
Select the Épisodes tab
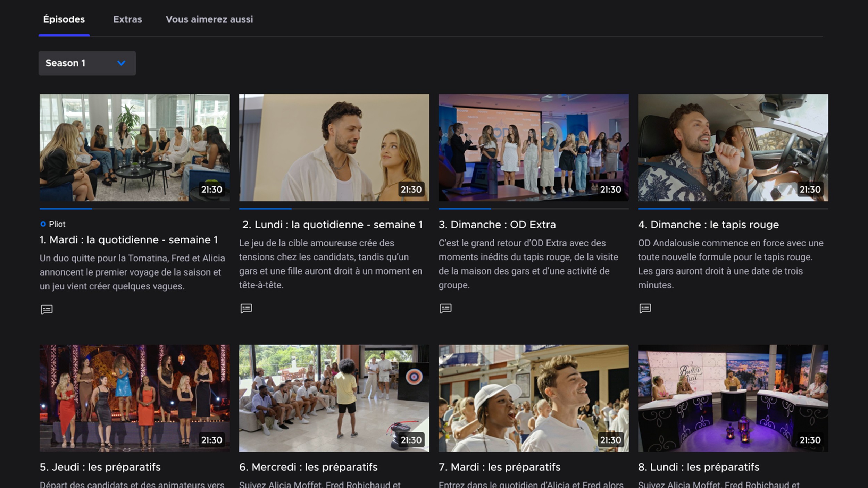[x=64, y=19]
